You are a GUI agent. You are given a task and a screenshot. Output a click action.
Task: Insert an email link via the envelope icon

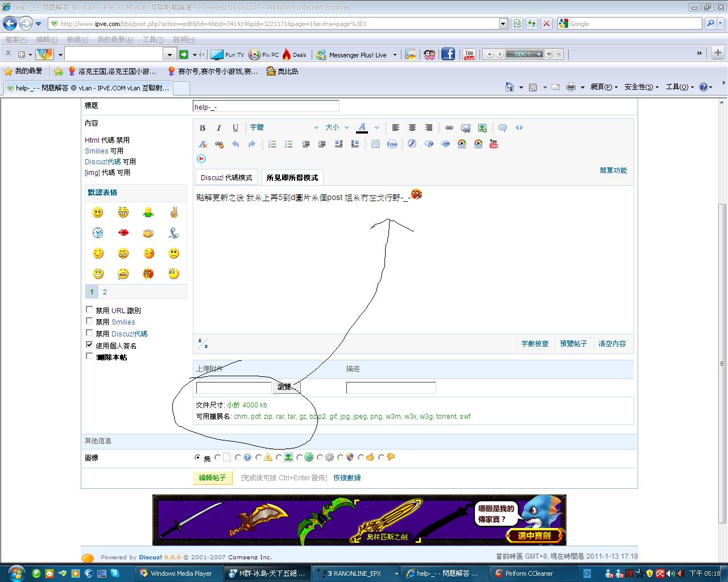click(466, 128)
